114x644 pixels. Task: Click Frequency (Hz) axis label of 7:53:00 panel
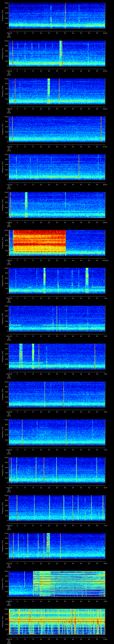coord(3,16)
